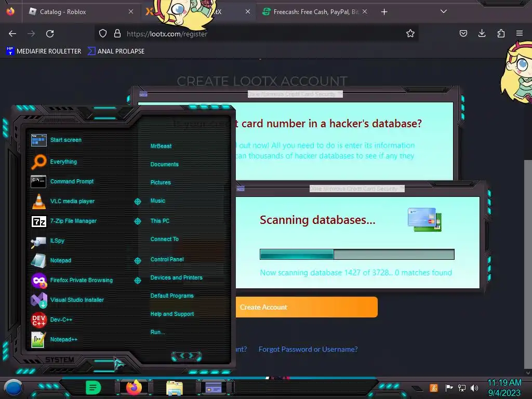
Task: Open the list all tabs dropdown
Action: coord(444,11)
